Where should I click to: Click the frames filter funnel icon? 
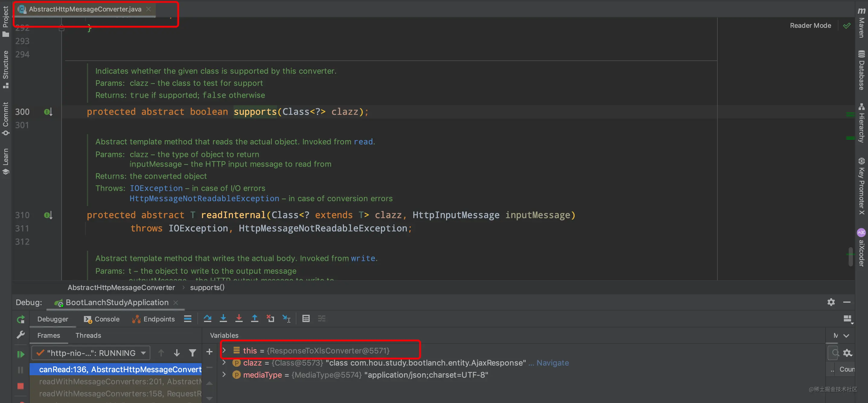point(192,353)
